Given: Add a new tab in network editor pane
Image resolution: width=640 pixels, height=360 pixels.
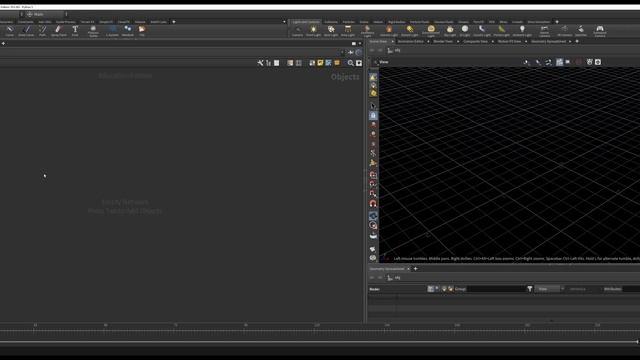Looking at the screenshot, I should (3, 43).
